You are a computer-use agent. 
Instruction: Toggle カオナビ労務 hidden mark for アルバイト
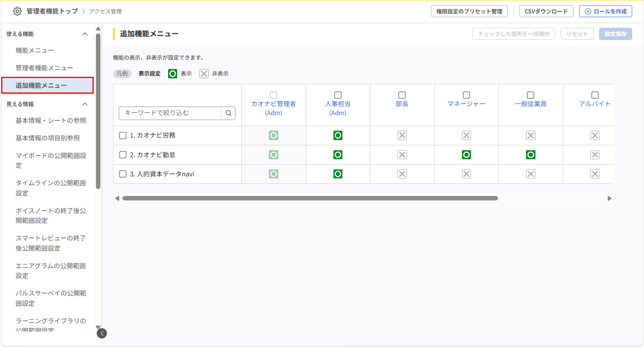pos(595,136)
